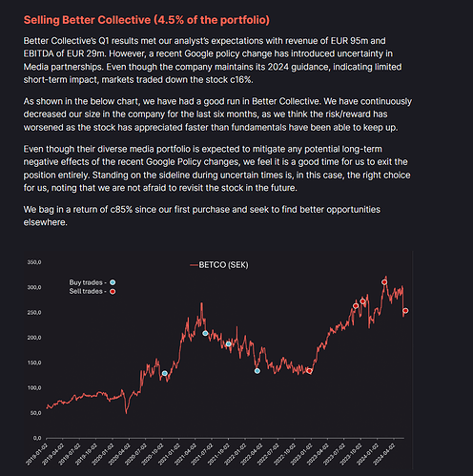The image size is (473, 476).
Task: Click the Sell trades legend text
Action: pyautogui.click(x=88, y=291)
